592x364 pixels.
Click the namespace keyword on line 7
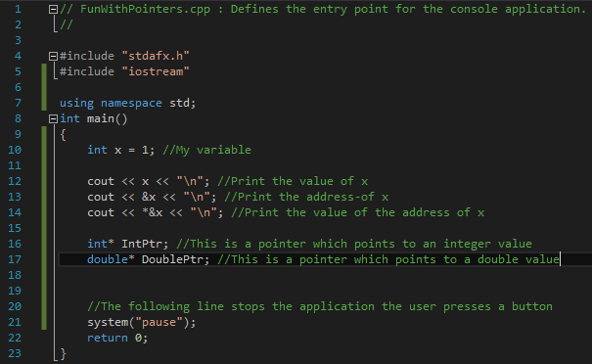tap(131, 103)
